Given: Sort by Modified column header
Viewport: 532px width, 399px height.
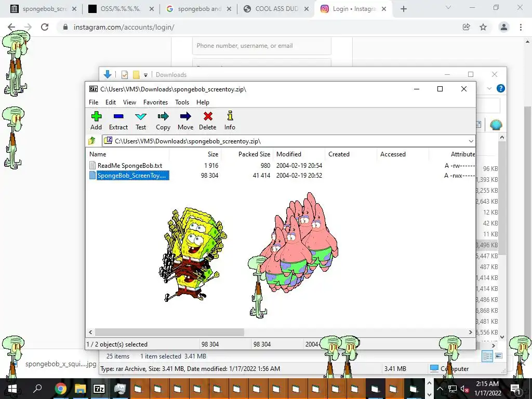Looking at the screenshot, I should click(x=299, y=154).
